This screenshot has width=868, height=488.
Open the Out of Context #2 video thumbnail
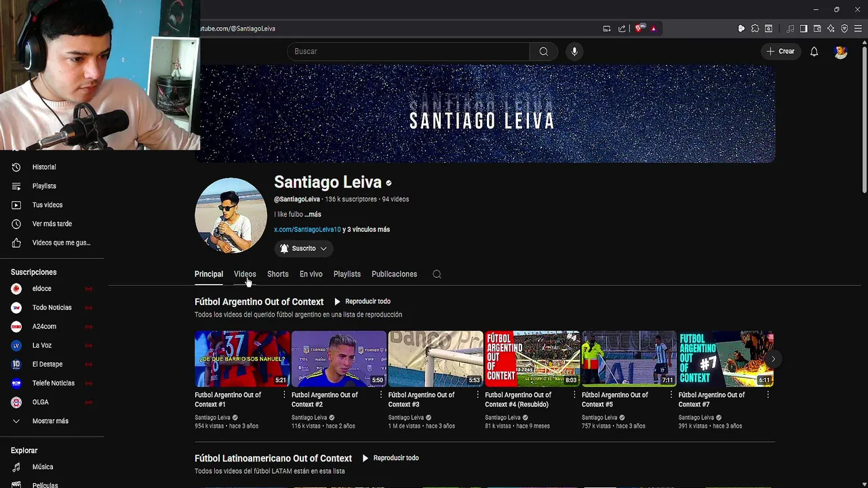[339, 359]
